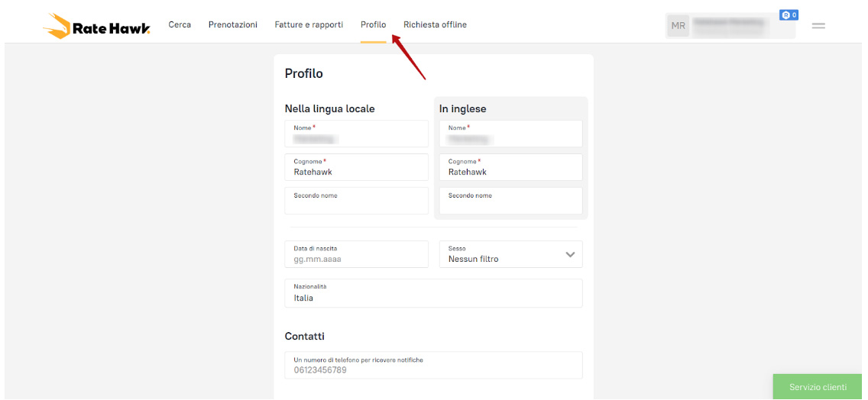Focus the English Nome field
This screenshot has height=400, width=868.
[510, 134]
